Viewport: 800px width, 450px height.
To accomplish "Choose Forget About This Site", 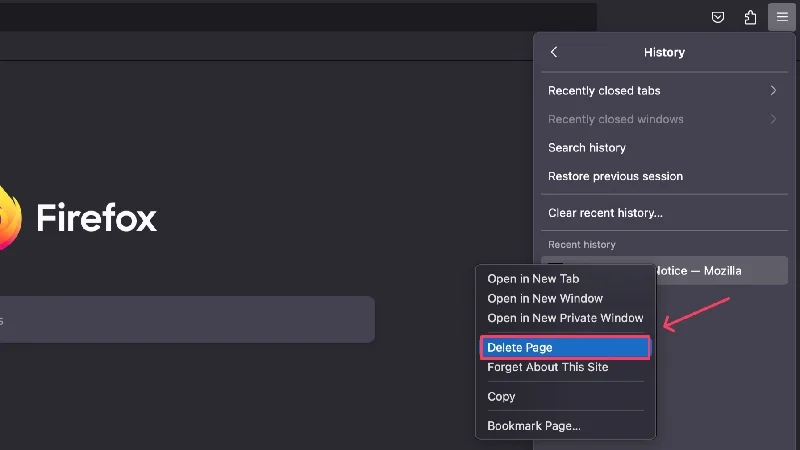I will tap(547, 367).
